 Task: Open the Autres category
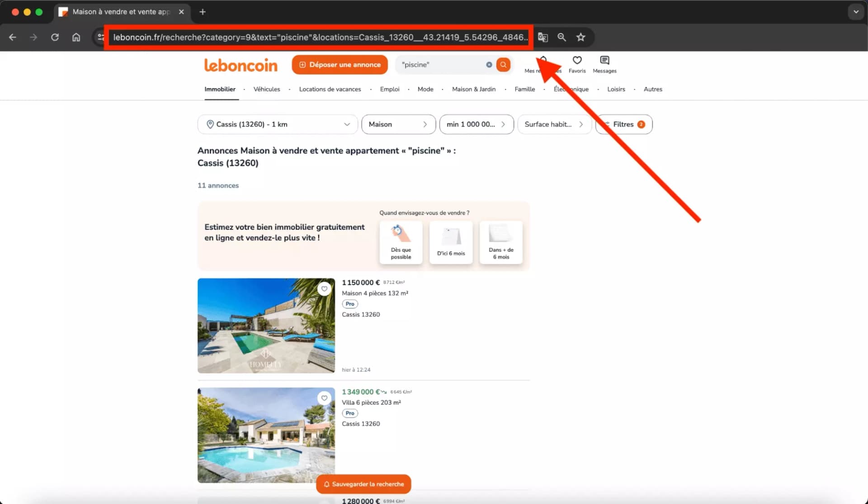(653, 89)
